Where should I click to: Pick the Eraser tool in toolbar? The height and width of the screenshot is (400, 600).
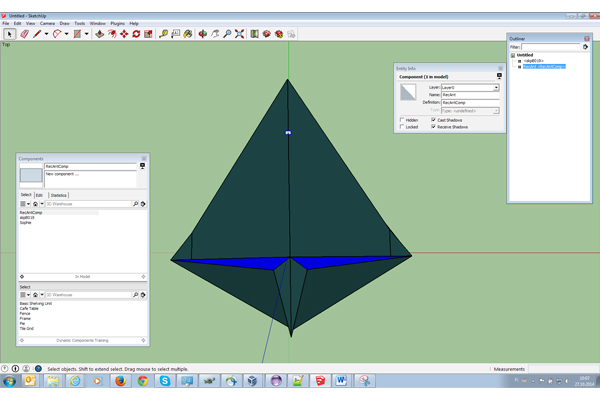(24, 34)
